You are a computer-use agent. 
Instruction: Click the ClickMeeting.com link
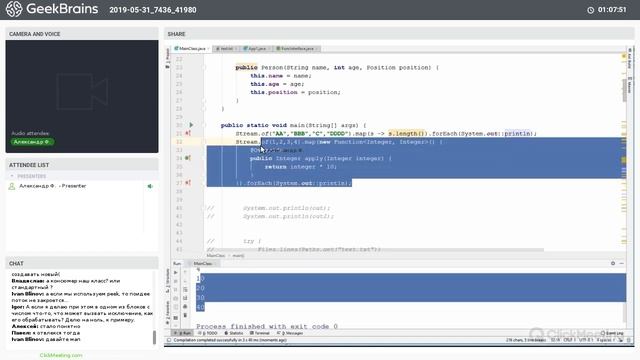pos(61,355)
